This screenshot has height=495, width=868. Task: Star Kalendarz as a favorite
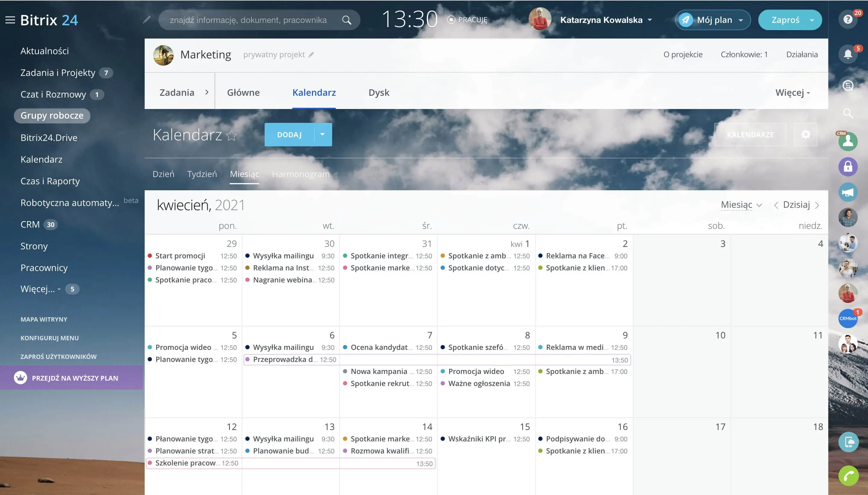pos(232,136)
